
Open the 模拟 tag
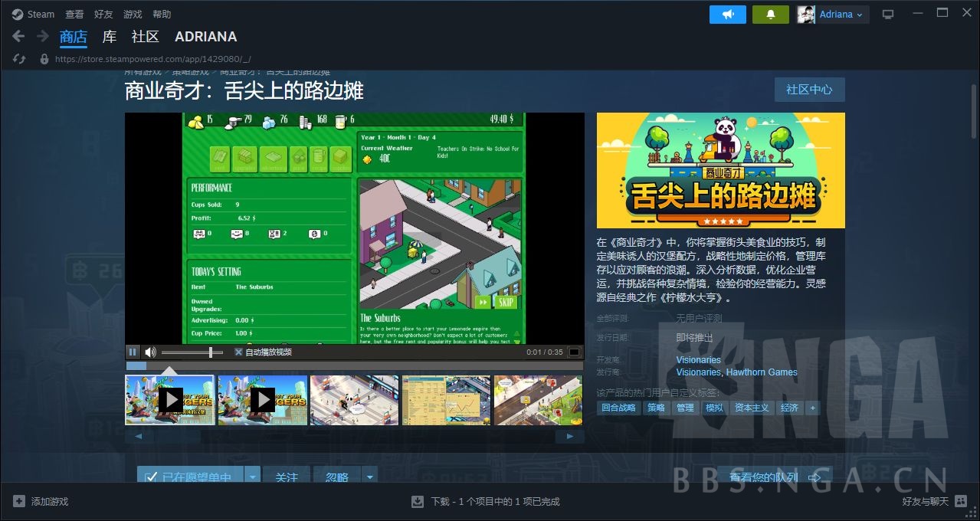[x=714, y=408]
